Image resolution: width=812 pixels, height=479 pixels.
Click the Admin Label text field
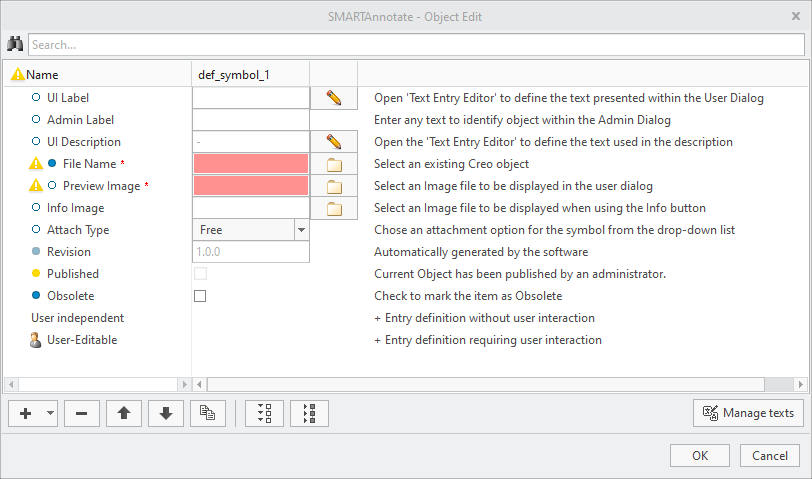tap(251, 120)
